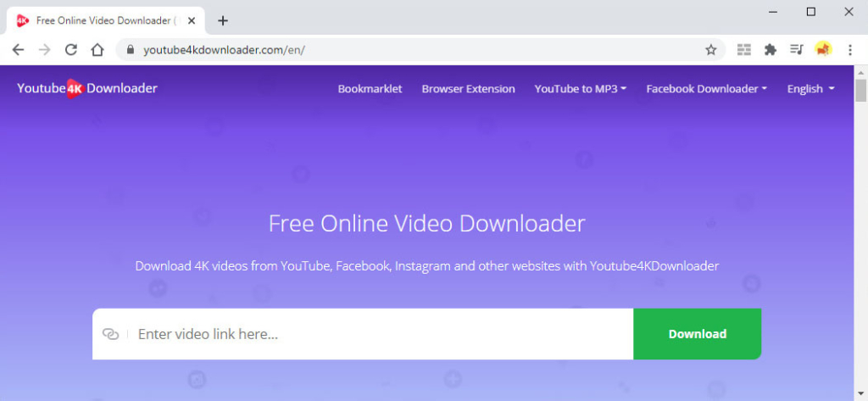This screenshot has height=401, width=868.
Task: View site info via padlock icon
Action: pos(131,50)
